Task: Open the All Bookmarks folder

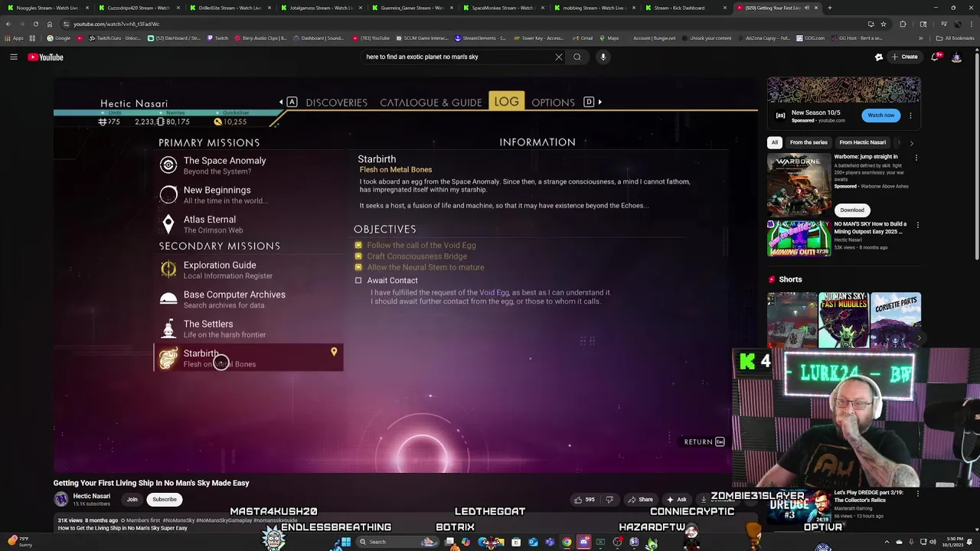Action: (x=955, y=37)
